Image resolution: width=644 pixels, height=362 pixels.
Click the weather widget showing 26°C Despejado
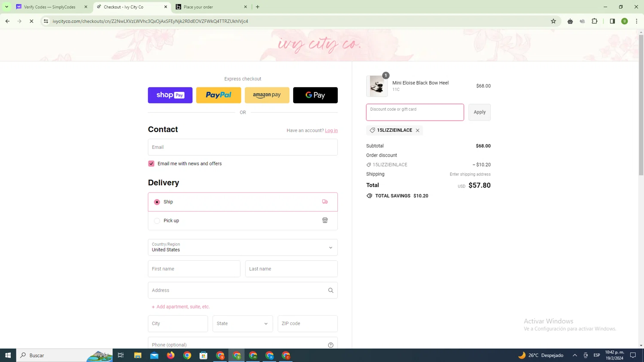541,355
